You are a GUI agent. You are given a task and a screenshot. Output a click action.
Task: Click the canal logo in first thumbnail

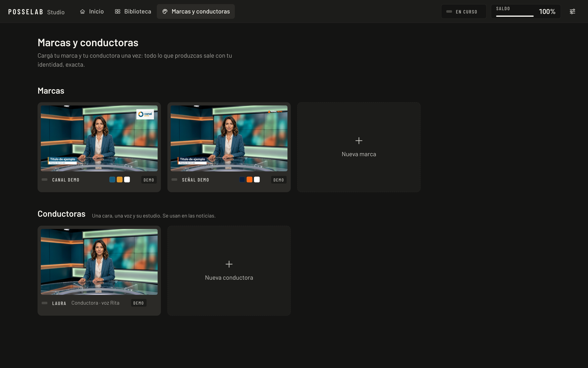point(145,114)
